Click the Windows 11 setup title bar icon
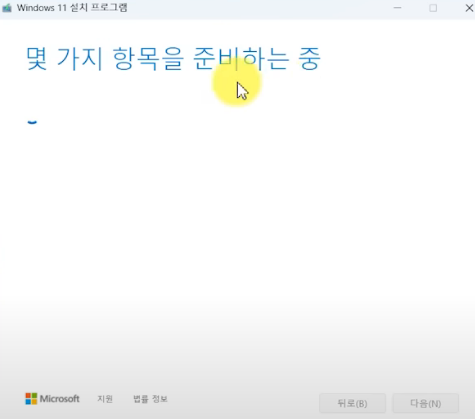The height and width of the screenshot is (419, 475). [7, 8]
